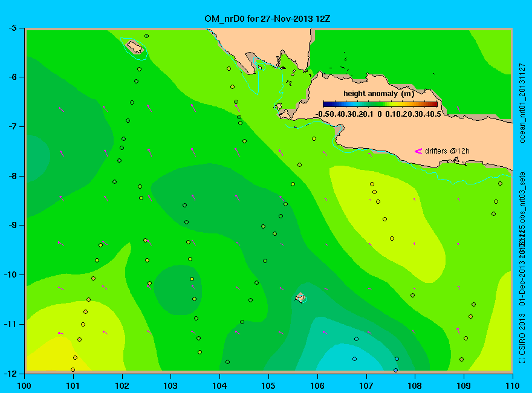This screenshot has width=532, height=393.
Task: Click the dark blue end of the colorbar
Action: click(326, 104)
